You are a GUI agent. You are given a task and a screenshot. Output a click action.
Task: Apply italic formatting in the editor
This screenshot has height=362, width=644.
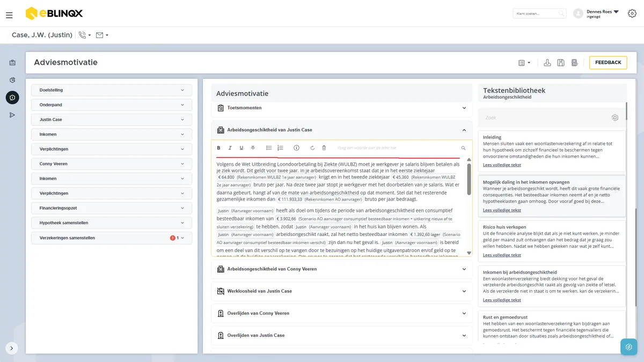point(230,147)
